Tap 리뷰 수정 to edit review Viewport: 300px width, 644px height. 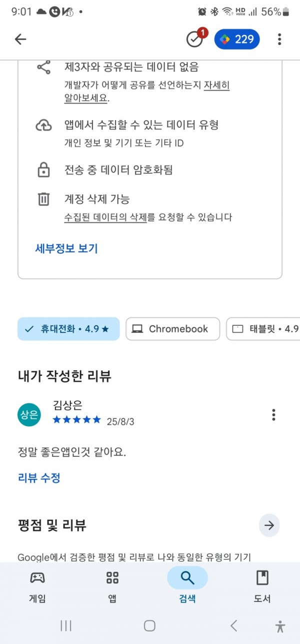pyautogui.click(x=39, y=478)
